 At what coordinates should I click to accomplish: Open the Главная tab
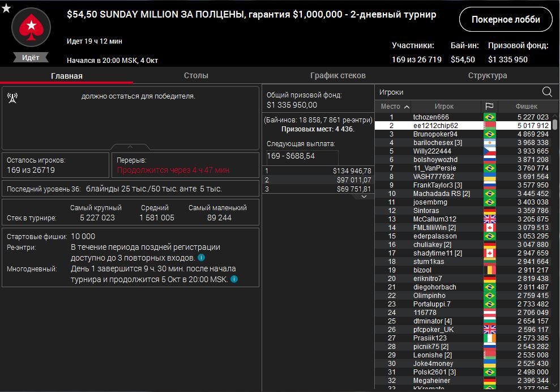point(67,76)
